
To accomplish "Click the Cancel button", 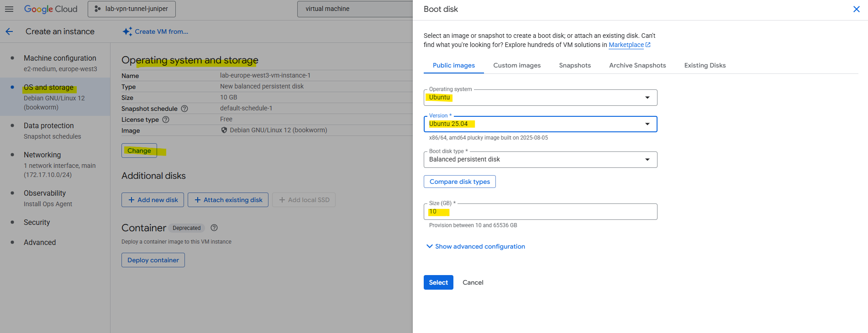I will (473, 282).
